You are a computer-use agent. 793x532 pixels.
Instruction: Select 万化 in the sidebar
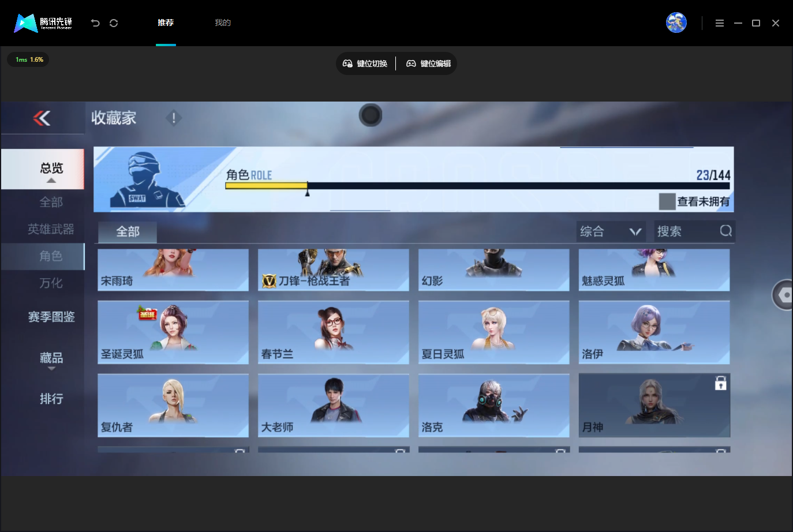[x=51, y=283]
